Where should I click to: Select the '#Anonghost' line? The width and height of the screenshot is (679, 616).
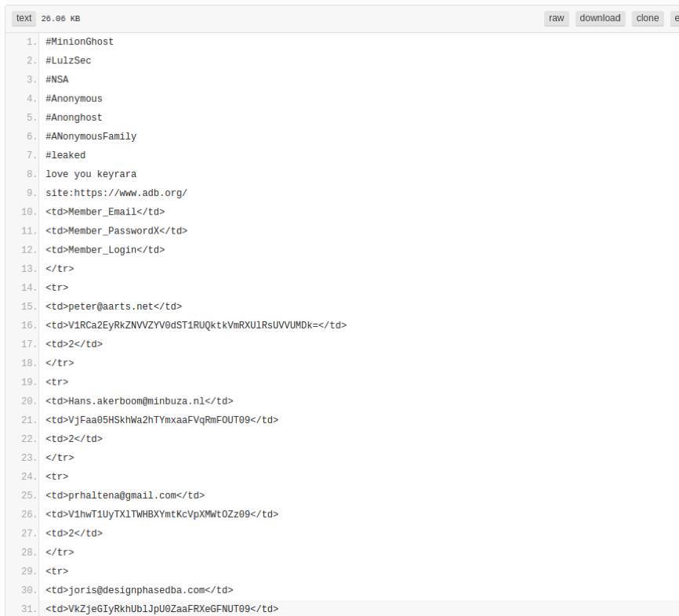74,118
